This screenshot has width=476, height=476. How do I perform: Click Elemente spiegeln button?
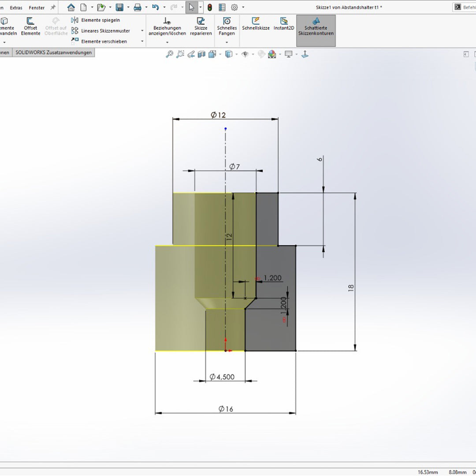[100, 20]
